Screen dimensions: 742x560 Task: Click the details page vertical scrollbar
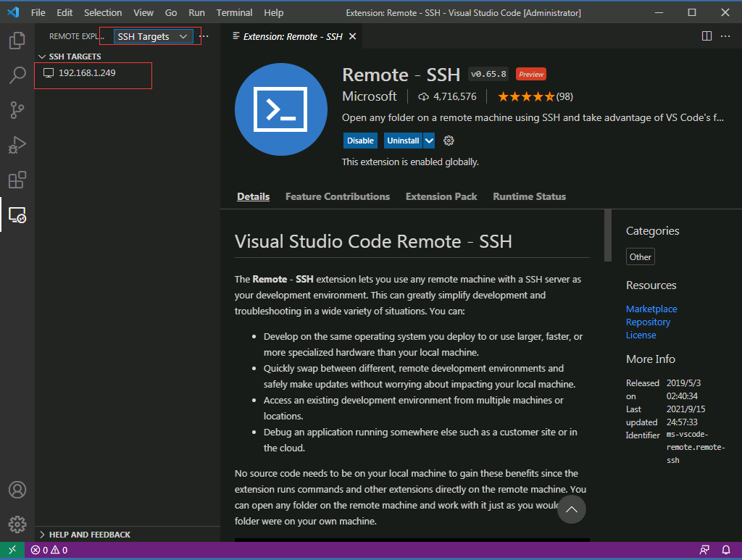(608, 235)
